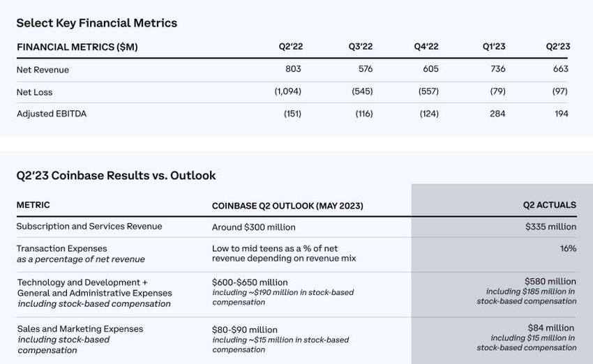Click the Q2'22 column header
This screenshot has width=593, height=364.
click(290, 47)
